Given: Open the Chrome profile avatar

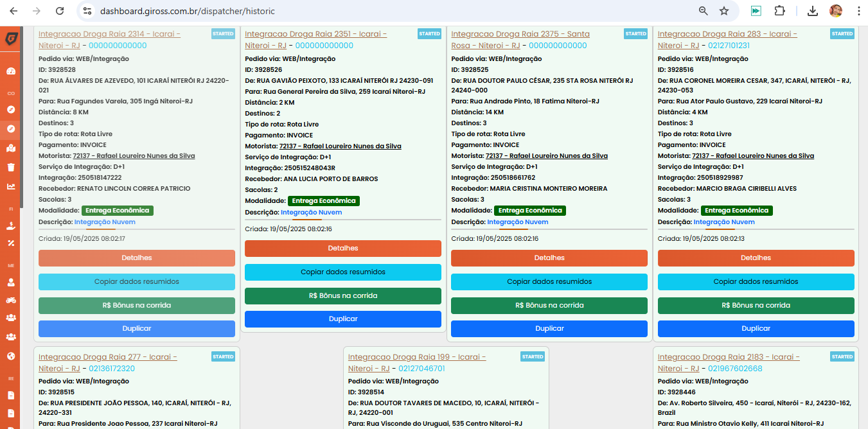Looking at the screenshot, I should click(836, 11).
